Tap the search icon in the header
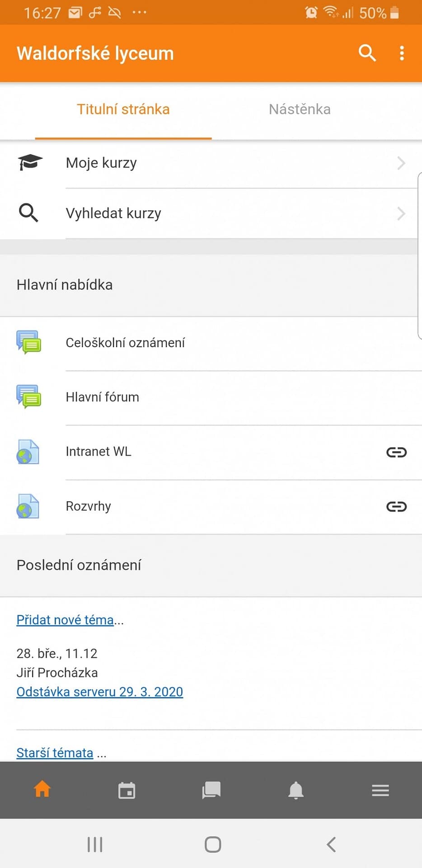The image size is (422, 868). tap(367, 53)
